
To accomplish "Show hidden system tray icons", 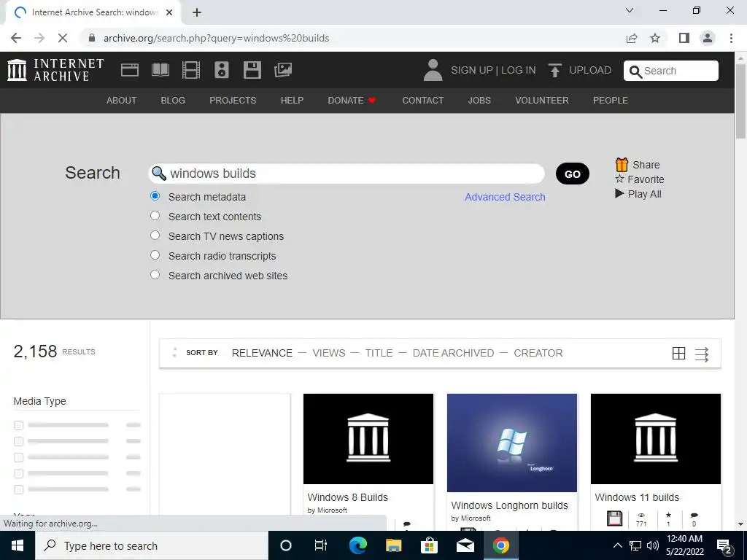I will click(617, 545).
